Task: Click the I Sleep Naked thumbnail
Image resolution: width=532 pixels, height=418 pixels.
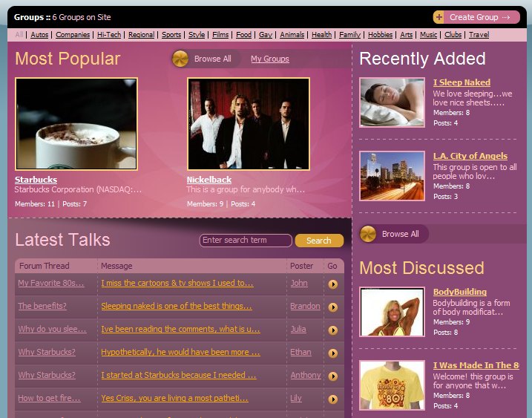Action: point(392,102)
